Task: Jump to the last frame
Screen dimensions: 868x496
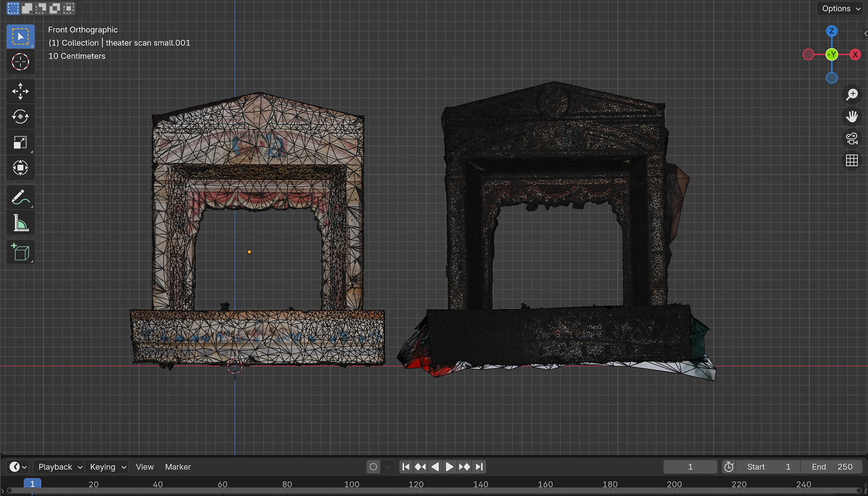Action: (x=479, y=467)
